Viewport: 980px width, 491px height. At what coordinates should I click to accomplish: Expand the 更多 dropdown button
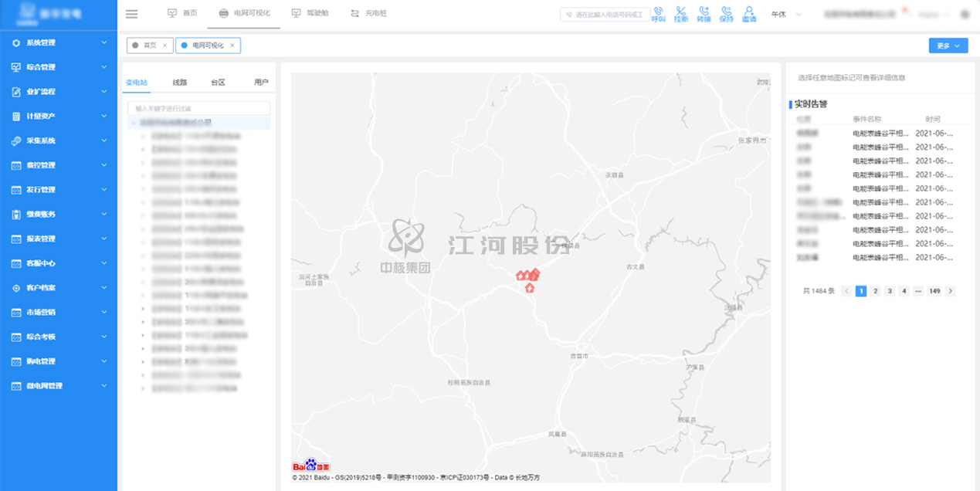click(x=948, y=46)
